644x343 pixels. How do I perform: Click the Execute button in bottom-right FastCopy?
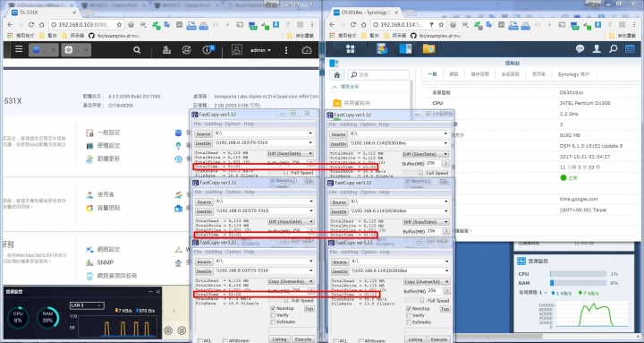click(438, 339)
